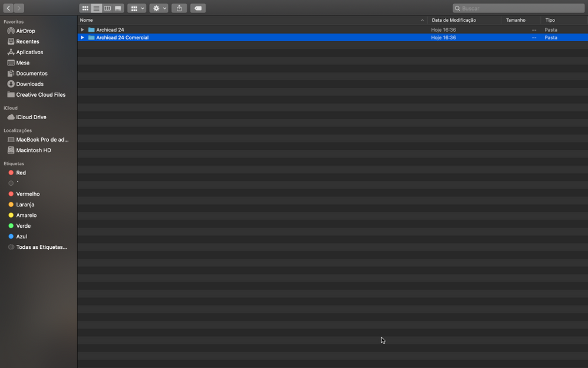Expand the Archicad 24 Comercial folder
This screenshot has width=588, height=368.
click(82, 38)
